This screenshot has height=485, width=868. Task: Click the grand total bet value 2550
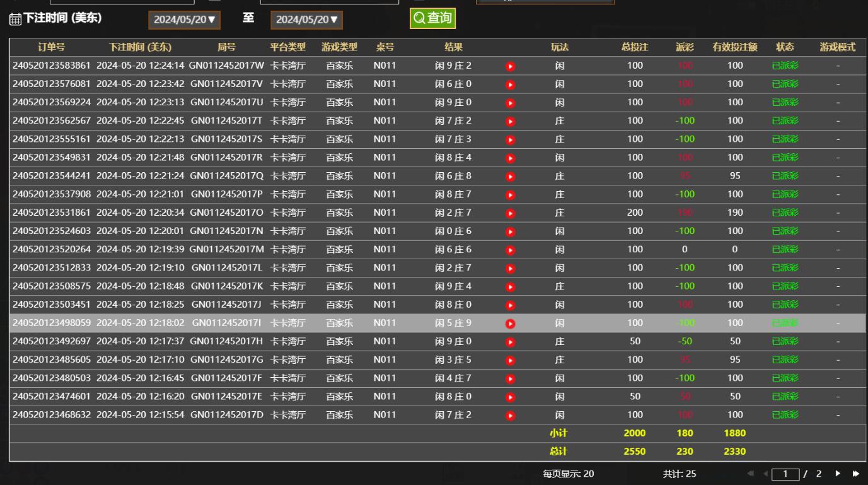pos(635,452)
